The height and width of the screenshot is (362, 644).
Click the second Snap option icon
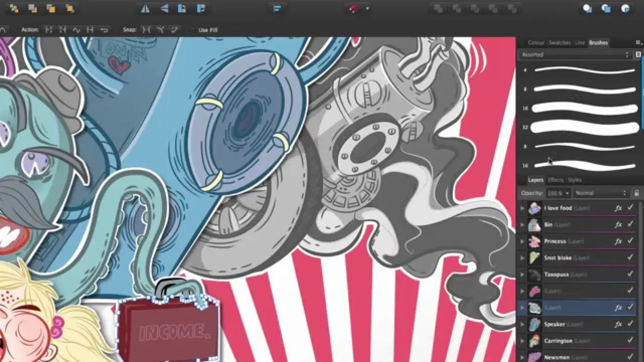coord(160,30)
